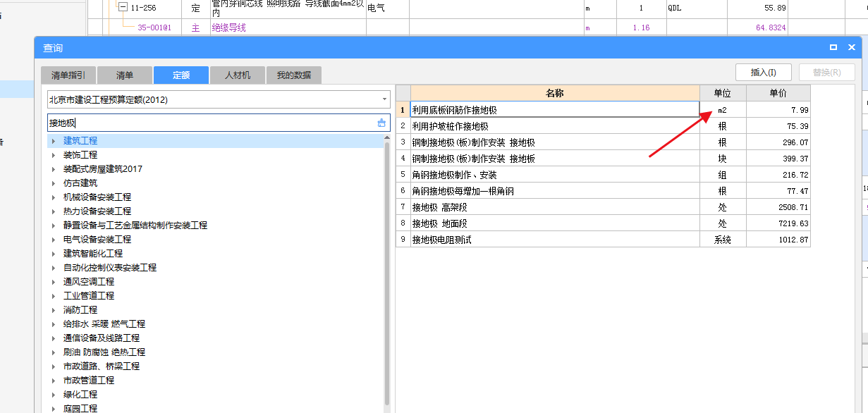
Task: Select 市政道路、桥梁工程 tree item
Action: (102, 366)
